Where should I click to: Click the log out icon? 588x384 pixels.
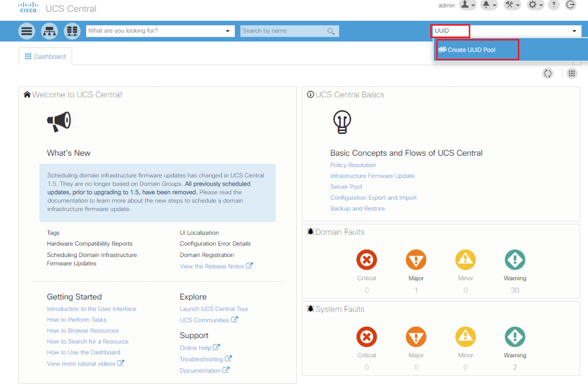tap(571, 5)
